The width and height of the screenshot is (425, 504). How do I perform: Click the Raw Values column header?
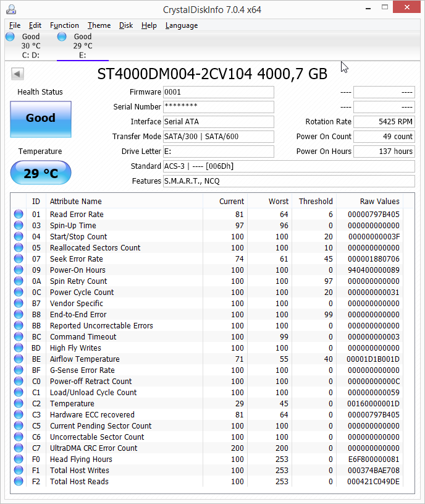tap(370, 201)
